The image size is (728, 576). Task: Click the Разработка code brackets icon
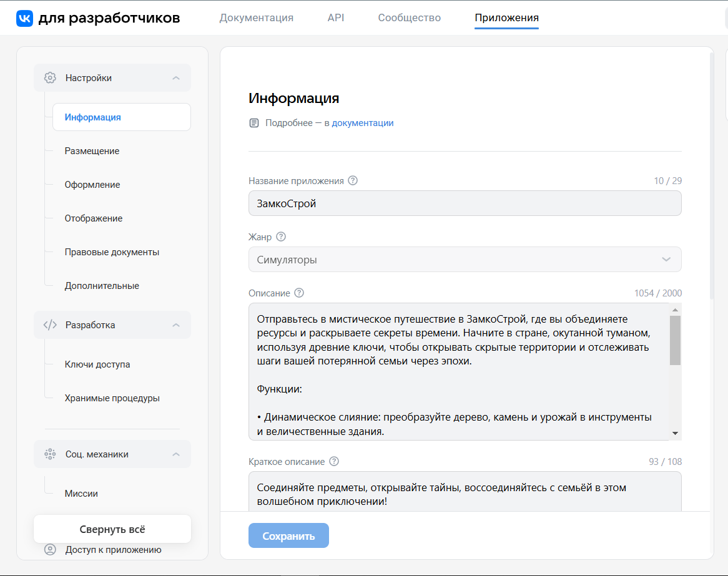click(50, 325)
